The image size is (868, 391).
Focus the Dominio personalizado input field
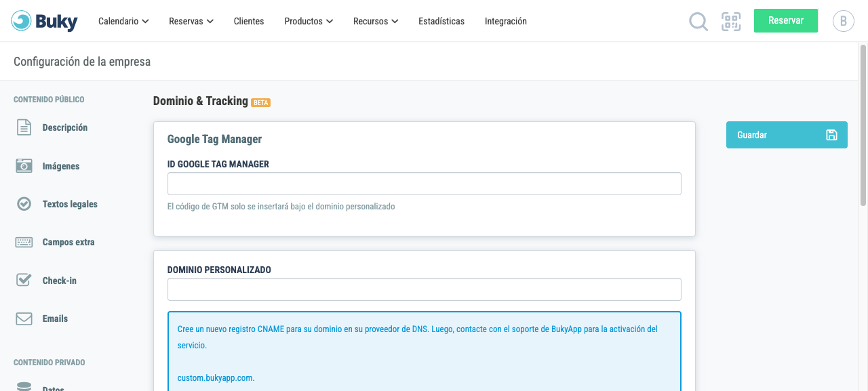point(425,289)
